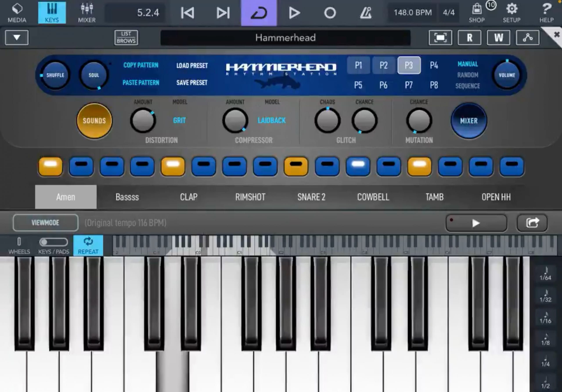This screenshot has height=392, width=562.
Task: Adjust the VOLUME knob
Action: point(507,75)
